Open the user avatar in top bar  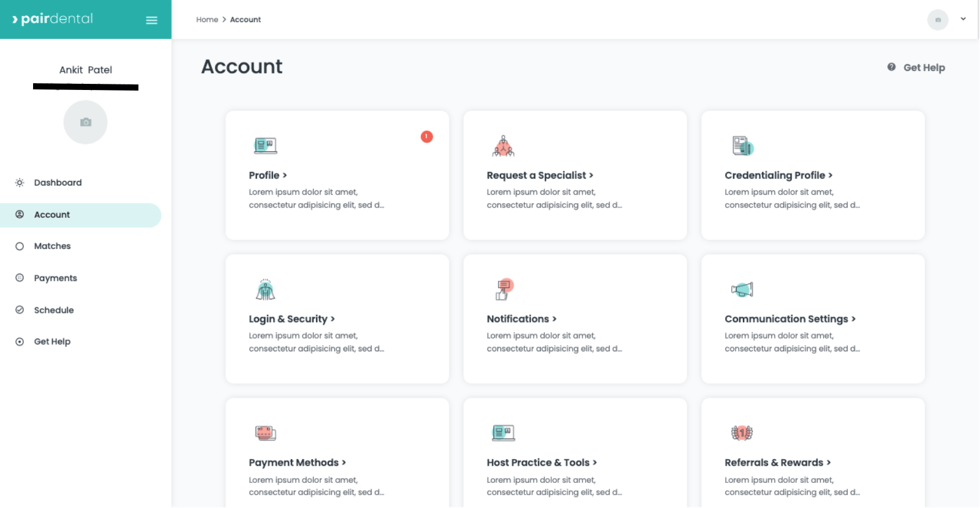coord(937,20)
